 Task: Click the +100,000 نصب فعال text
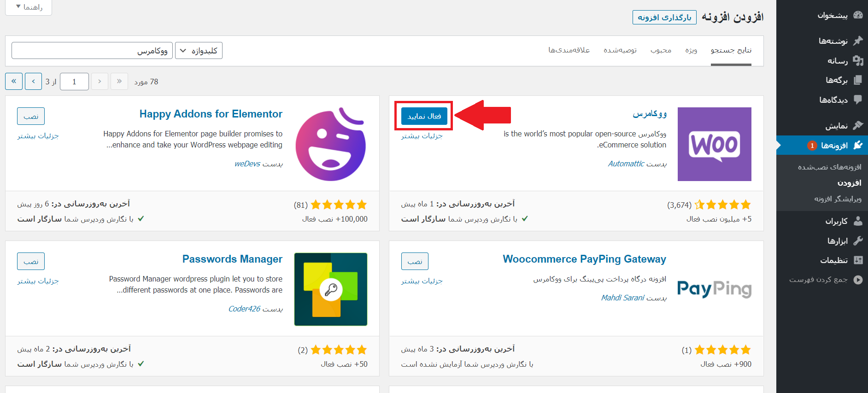[x=335, y=219]
